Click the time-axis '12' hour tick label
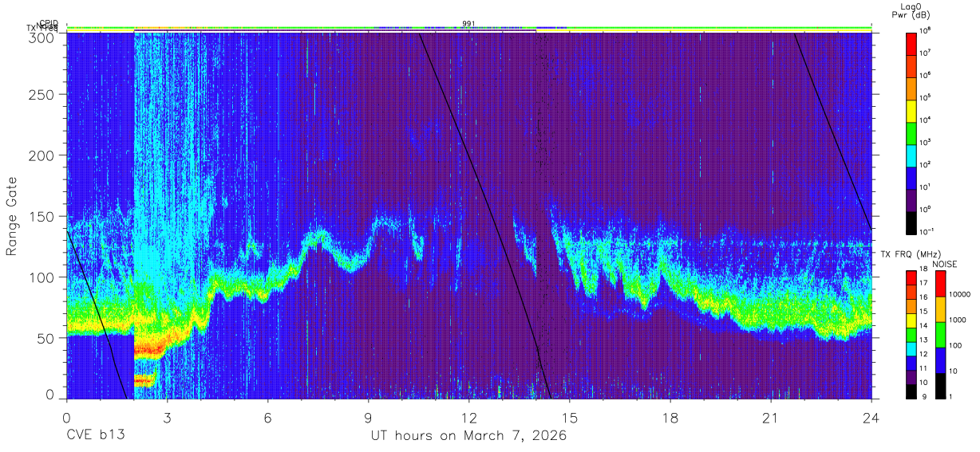Screen dimensions: 980x452 pyautogui.click(x=468, y=419)
